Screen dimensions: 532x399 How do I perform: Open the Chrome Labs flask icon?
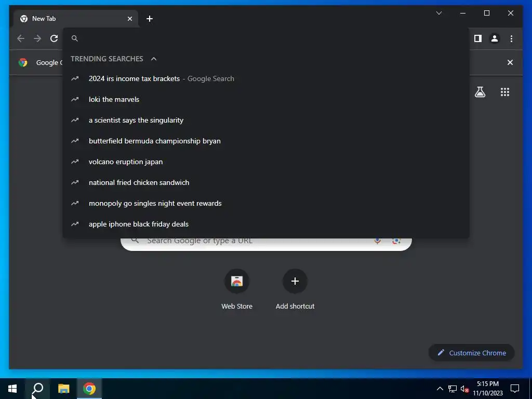(x=480, y=92)
